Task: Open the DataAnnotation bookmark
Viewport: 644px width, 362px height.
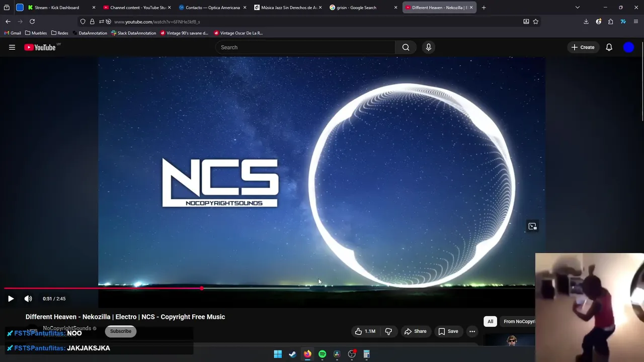Action: 90,33
